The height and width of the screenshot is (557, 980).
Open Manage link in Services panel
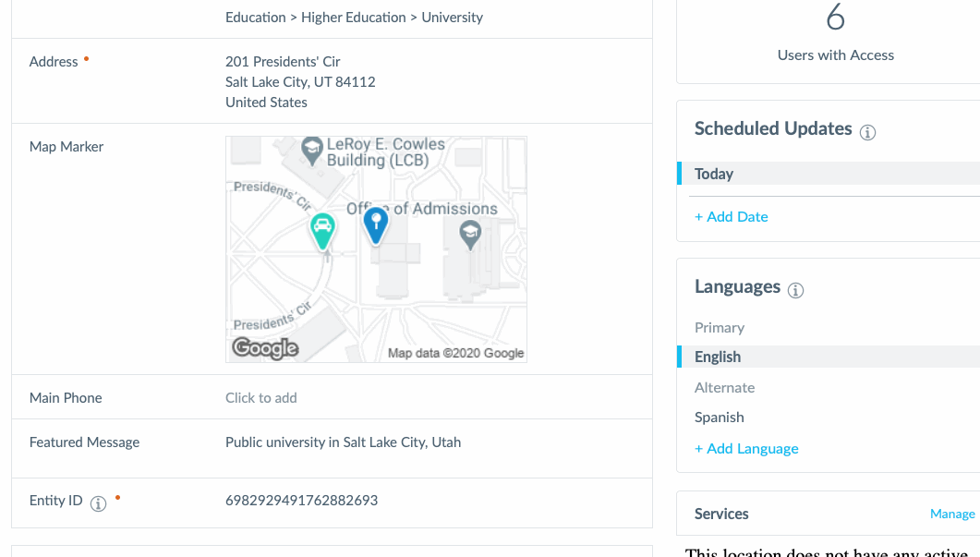click(x=952, y=514)
